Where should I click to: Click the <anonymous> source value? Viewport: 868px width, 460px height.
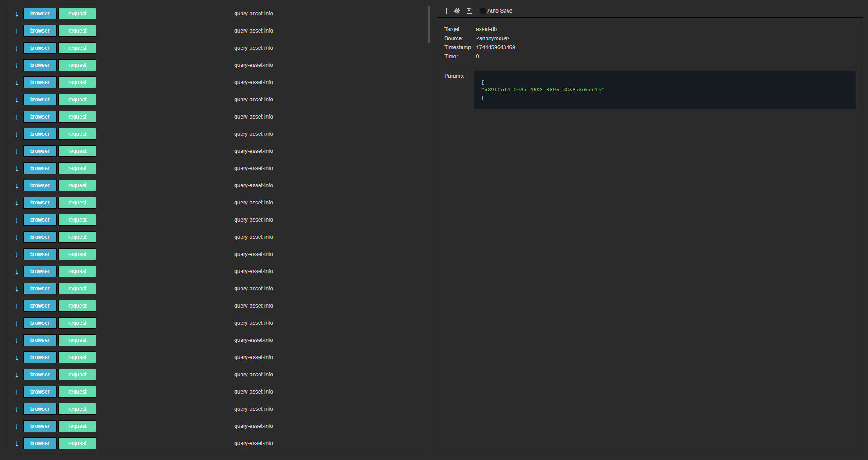[x=493, y=38]
